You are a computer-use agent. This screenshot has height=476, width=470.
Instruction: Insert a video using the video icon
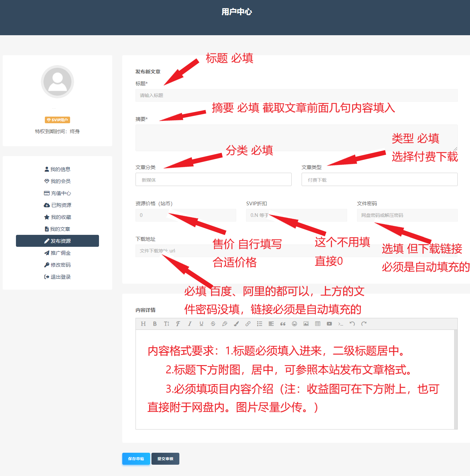coord(329,324)
